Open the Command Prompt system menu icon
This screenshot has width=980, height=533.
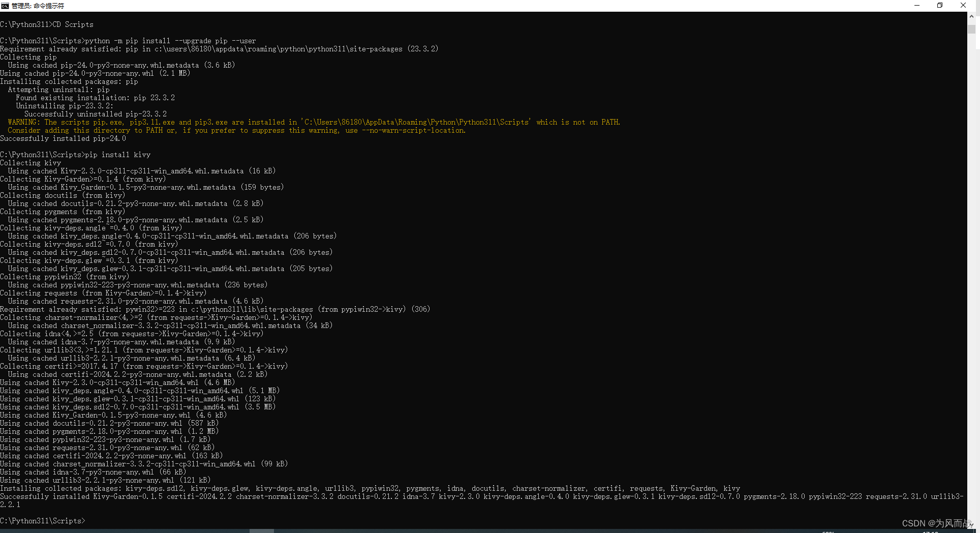pyautogui.click(x=5, y=5)
